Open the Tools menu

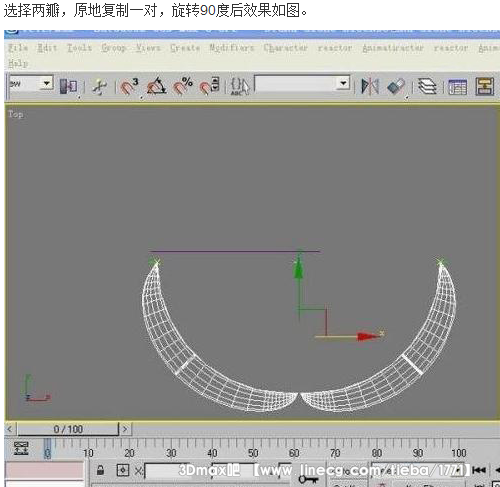[79, 48]
